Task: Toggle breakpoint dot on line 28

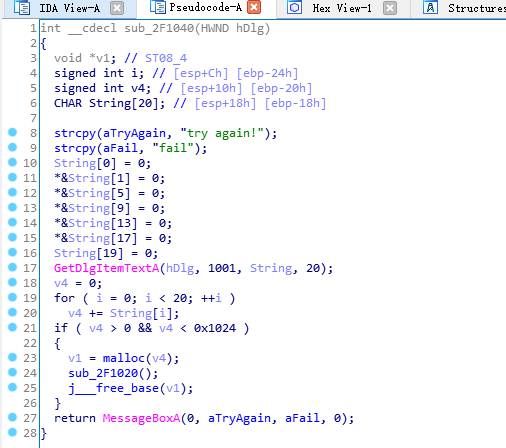Action: (x=12, y=432)
